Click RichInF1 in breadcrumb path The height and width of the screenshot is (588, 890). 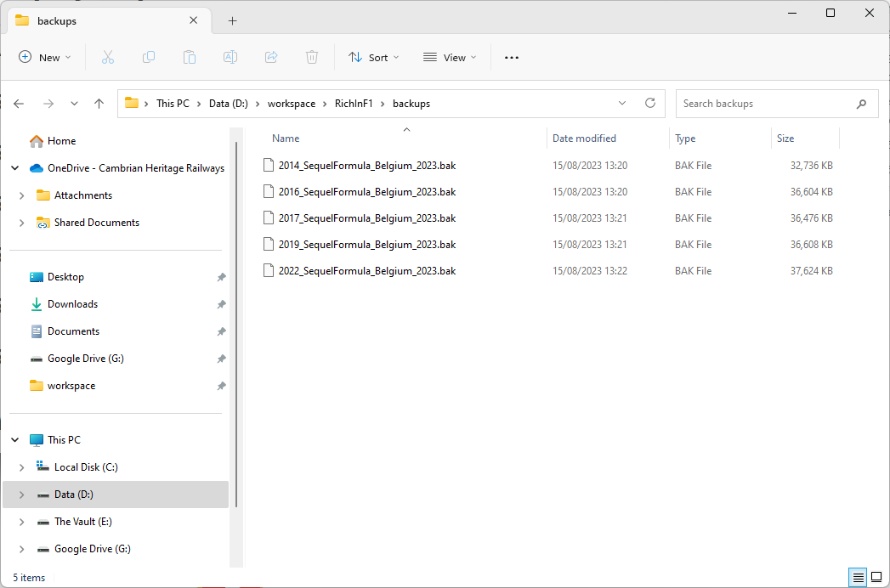[354, 104]
